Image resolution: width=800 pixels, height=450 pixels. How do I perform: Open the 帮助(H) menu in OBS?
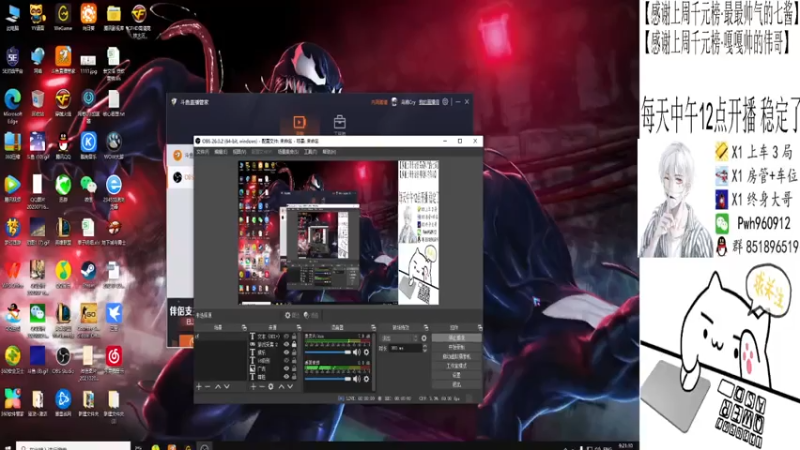329,152
